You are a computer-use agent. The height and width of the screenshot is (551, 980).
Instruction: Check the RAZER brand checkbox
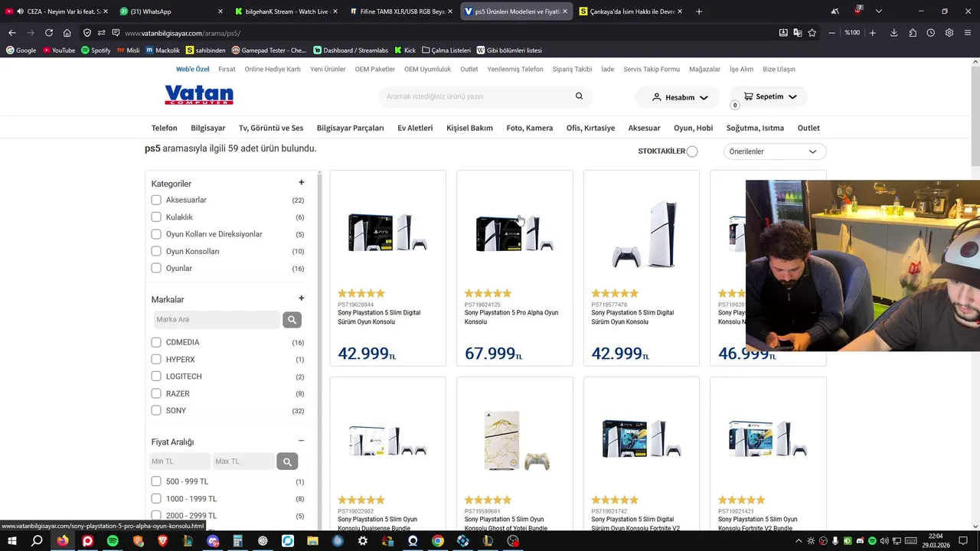click(x=156, y=393)
